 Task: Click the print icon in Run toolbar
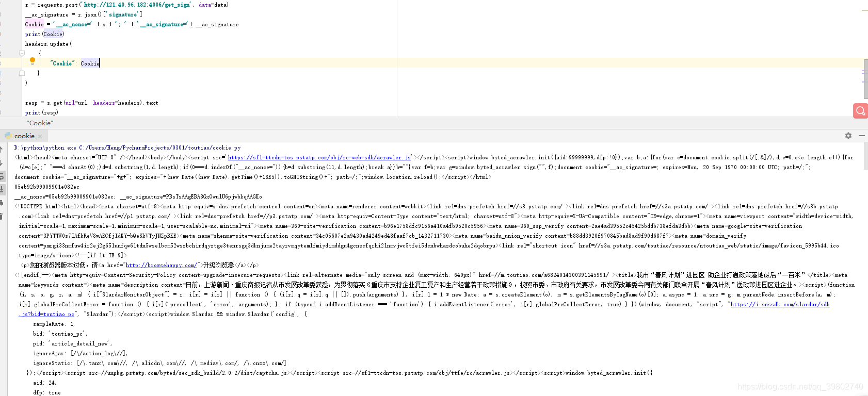(2, 203)
